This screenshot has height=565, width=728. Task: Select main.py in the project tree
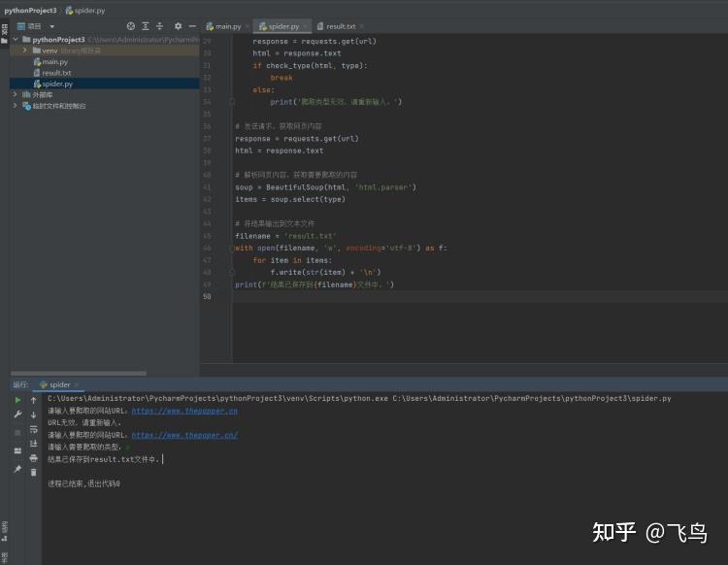point(54,62)
